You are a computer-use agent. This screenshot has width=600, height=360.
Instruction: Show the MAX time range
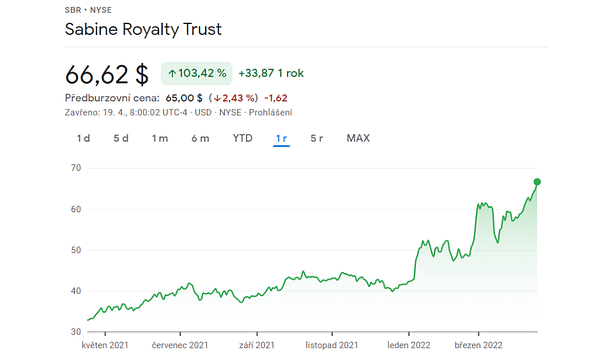[x=358, y=138]
